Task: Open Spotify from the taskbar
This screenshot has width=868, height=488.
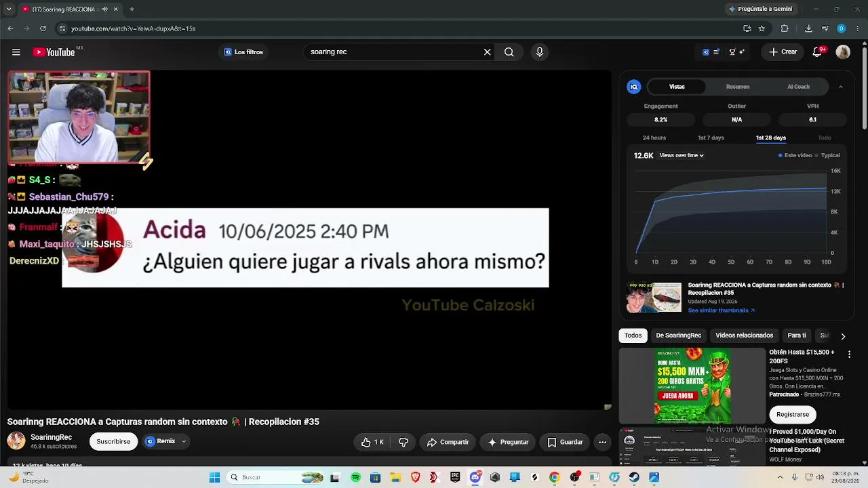Action: coord(356,477)
